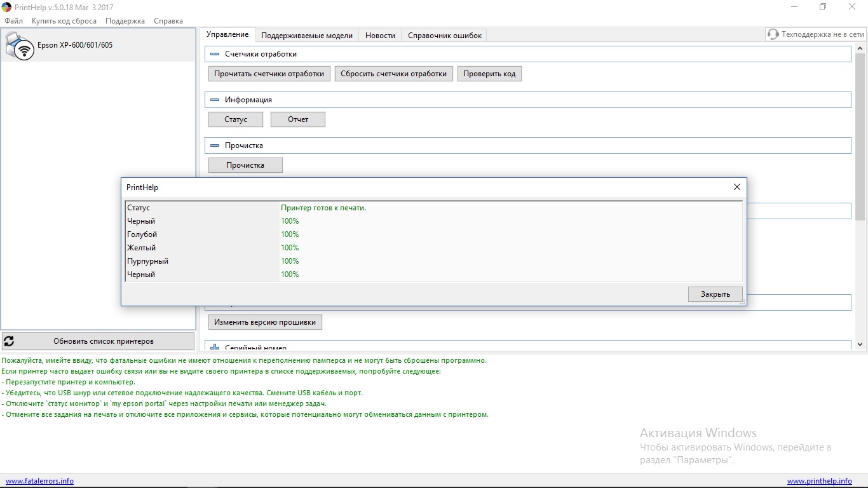Click the scrollbar down arrow in main panel
868x488 pixels.
[x=860, y=344]
